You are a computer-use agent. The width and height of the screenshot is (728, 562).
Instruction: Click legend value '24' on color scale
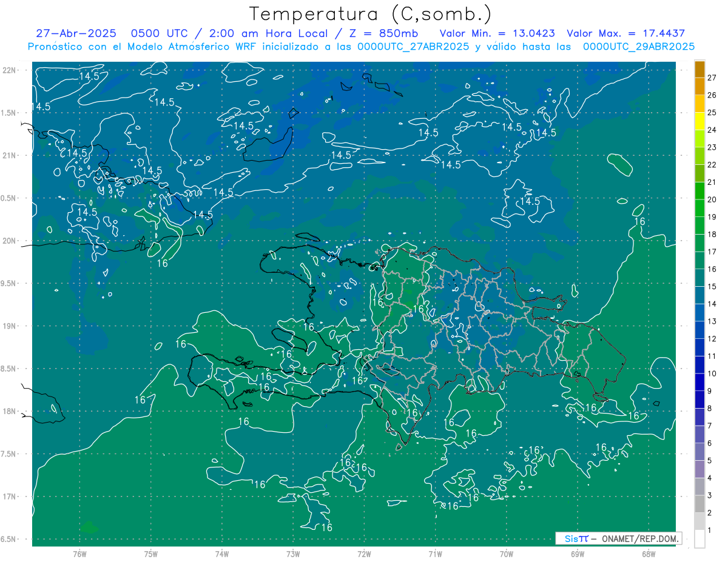tap(712, 130)
